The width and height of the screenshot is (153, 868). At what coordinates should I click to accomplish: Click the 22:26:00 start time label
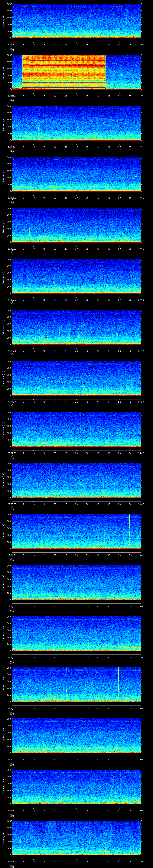(x=12, y=657)
